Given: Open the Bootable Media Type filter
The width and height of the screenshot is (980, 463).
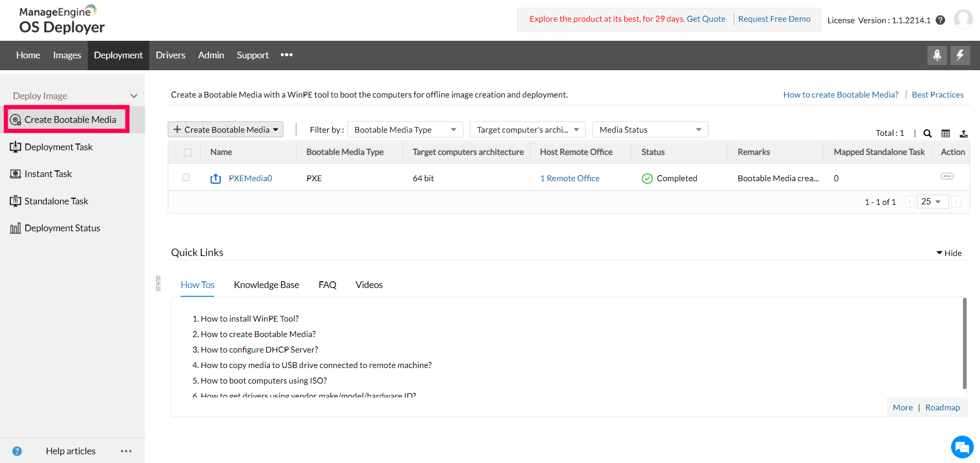Looking at the screenshot, I should 405,130.
